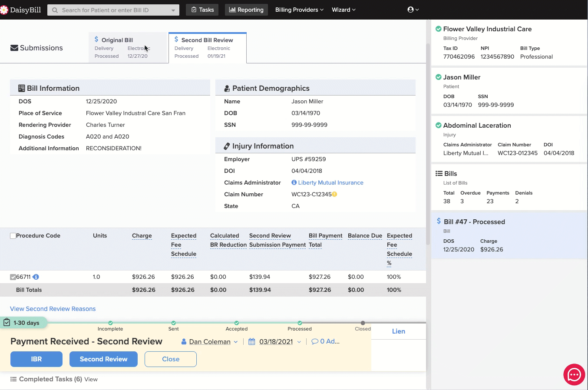Open the Reporting page
Screen dimensions: 588x390
[x=246, y=10]
